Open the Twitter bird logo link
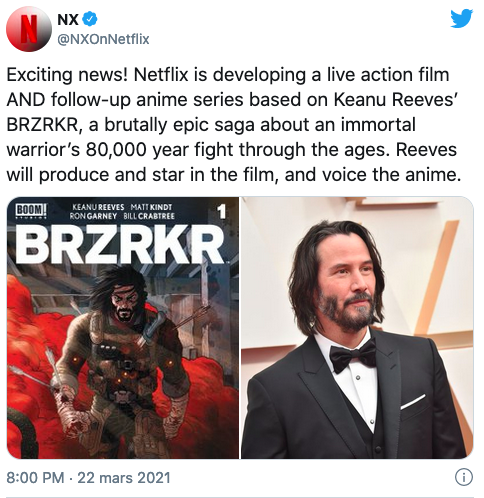 coord(462,18)
